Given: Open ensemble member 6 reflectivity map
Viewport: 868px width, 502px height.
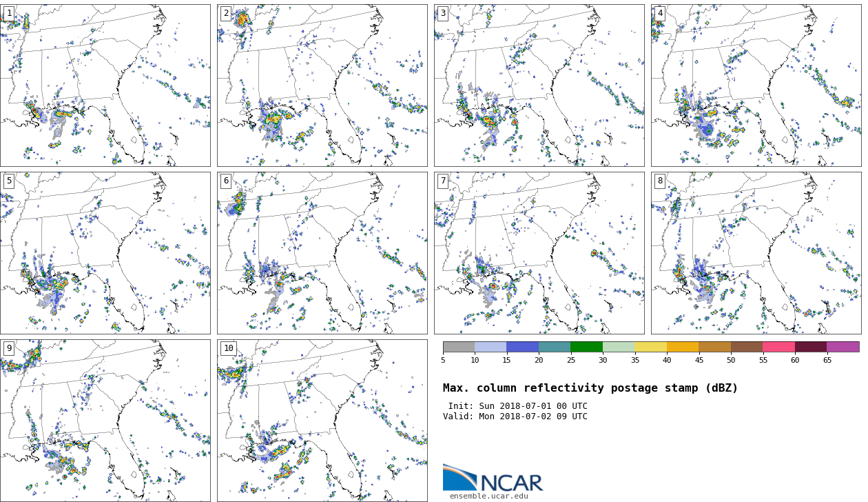Looking at the screenshot, I should [x=322, y=253].
